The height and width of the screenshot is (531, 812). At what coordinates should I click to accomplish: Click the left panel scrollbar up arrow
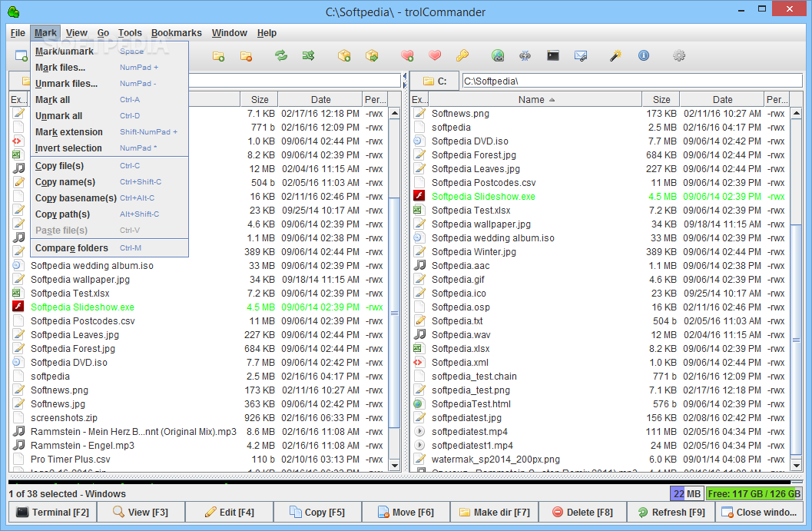(x=395, y=113)
